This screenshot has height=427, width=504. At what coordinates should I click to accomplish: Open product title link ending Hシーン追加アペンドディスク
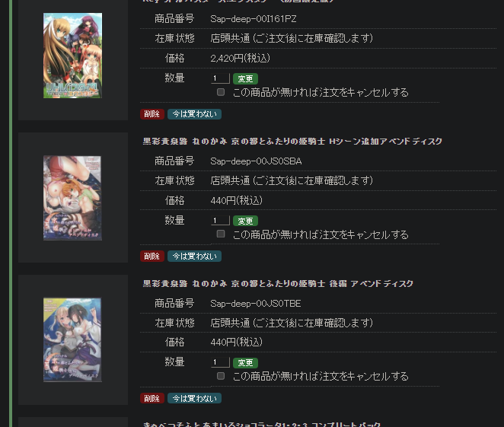tap(292, 142)
